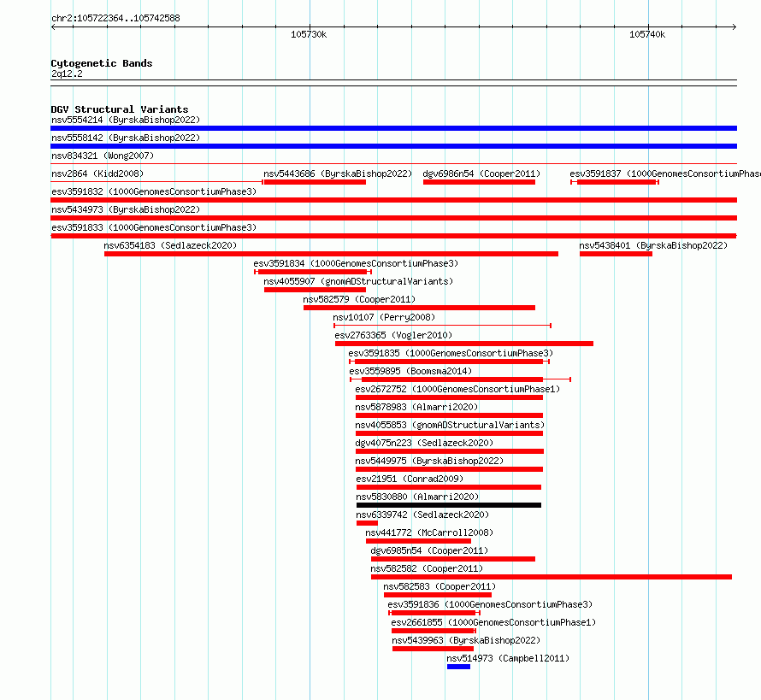
Task: Click the black bar for nsv5830880
Action: pos(448,505)
